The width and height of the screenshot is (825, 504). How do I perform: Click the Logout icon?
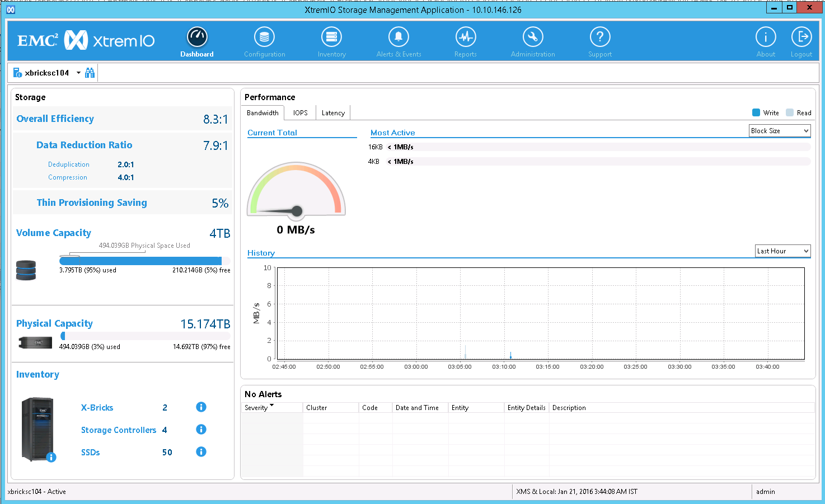(801, 37)
